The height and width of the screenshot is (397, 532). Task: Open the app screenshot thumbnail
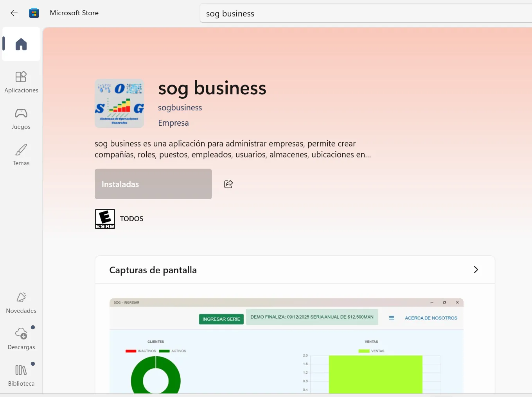coord(286,346)
